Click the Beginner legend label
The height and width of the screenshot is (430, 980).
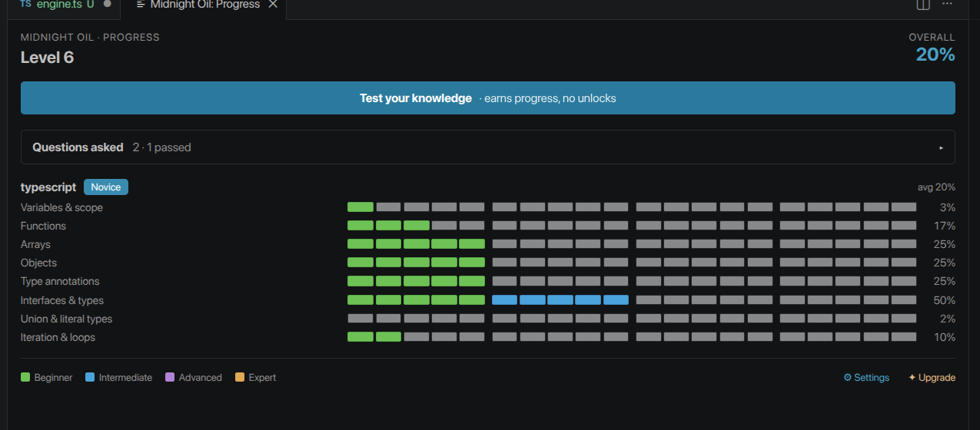click(53, 378)
